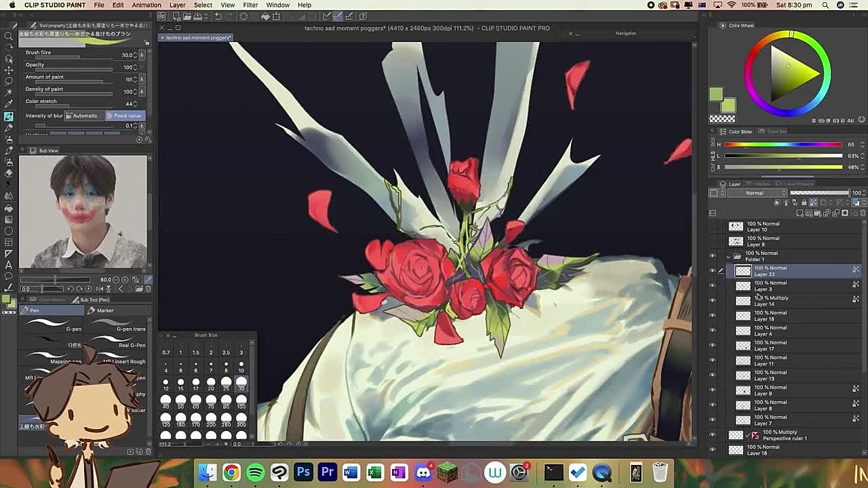Select the Move layer tool

click(x=9, y=70)
